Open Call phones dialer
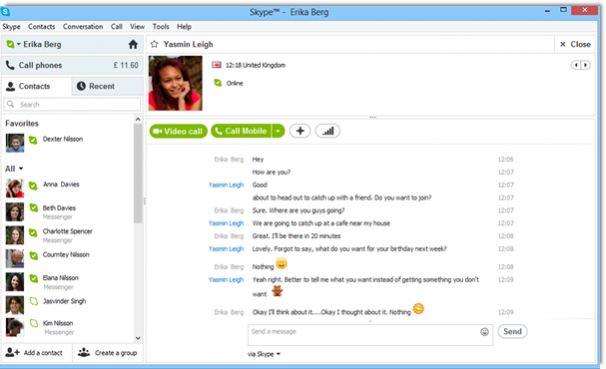606x369 pixels. (x=72, y=65)
